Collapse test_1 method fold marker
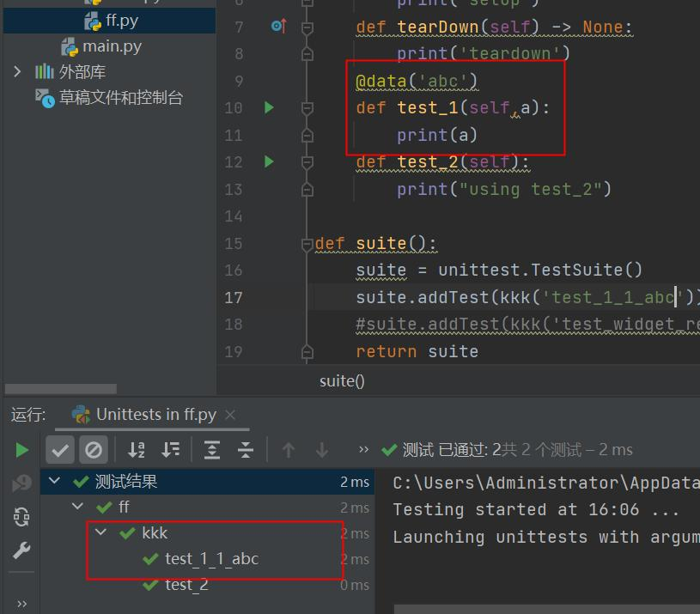 [x=307, y=108]
